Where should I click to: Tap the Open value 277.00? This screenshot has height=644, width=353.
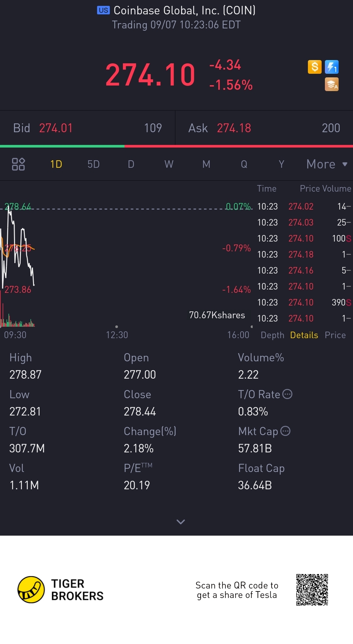[140, 375]
